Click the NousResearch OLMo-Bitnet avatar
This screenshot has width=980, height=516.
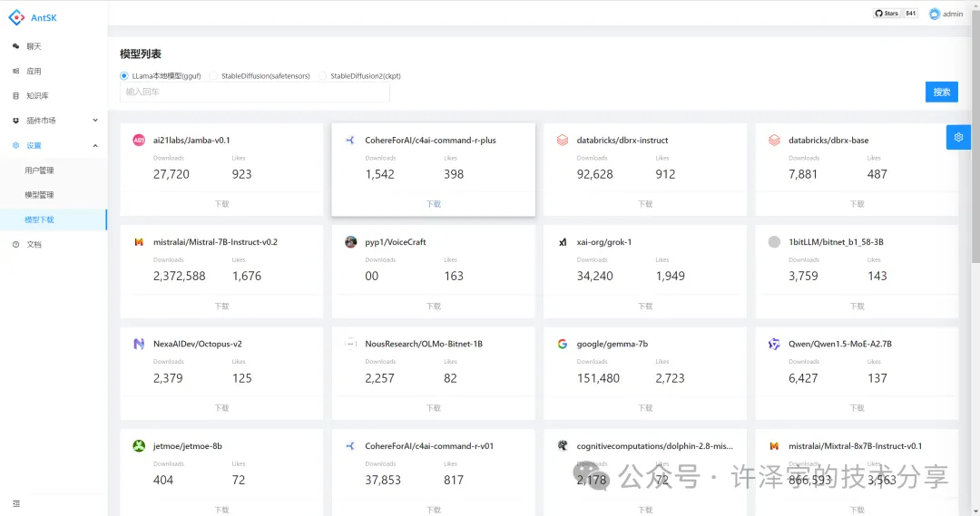pos(350,344)
